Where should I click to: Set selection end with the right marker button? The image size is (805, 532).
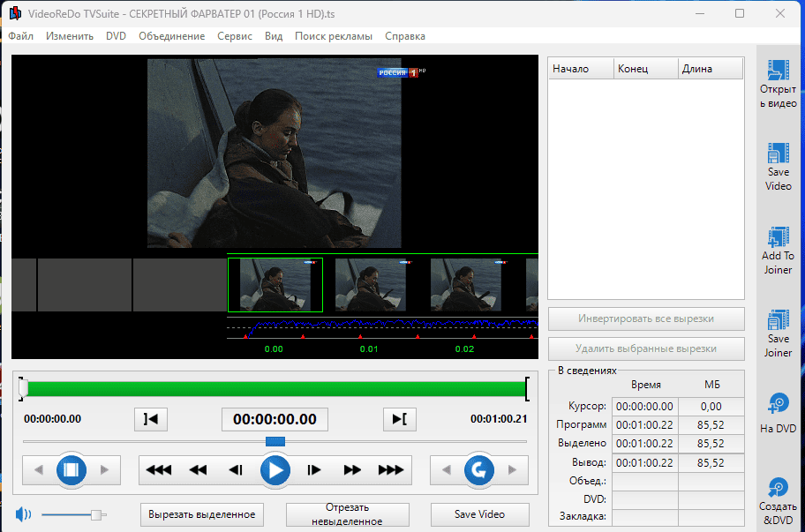pyautogui.click(x=399, y=419)
